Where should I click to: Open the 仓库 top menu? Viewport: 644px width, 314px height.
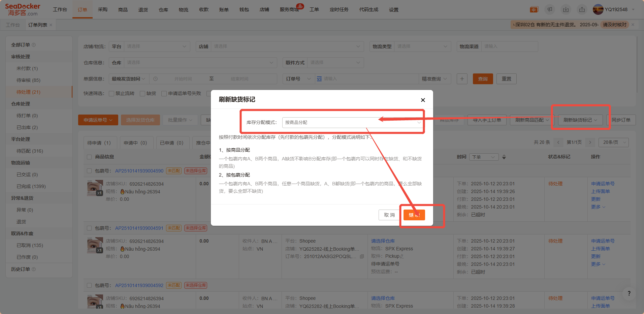pyautogui.click(x=163, y=9)
